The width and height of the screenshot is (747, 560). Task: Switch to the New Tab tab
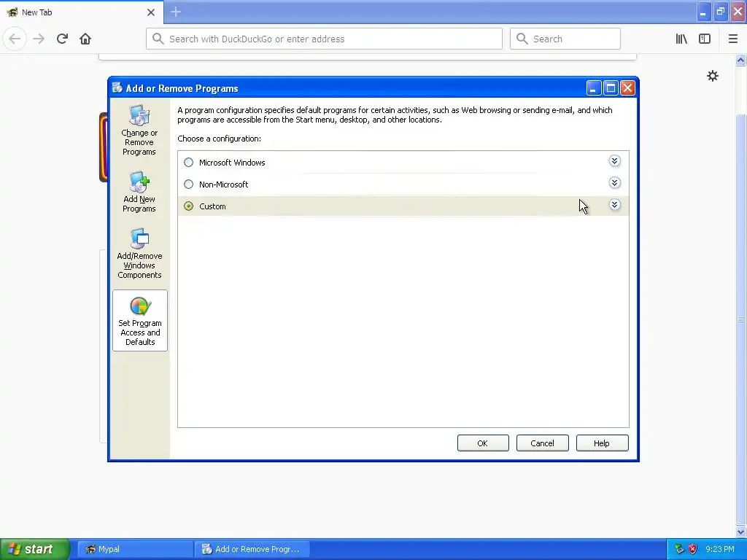click(x=81, y=12)
